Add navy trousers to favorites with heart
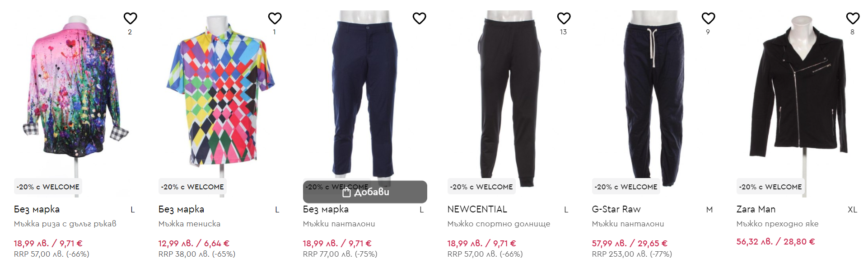Viewport: 868px width, 268px height. click(x=419, y=19)
